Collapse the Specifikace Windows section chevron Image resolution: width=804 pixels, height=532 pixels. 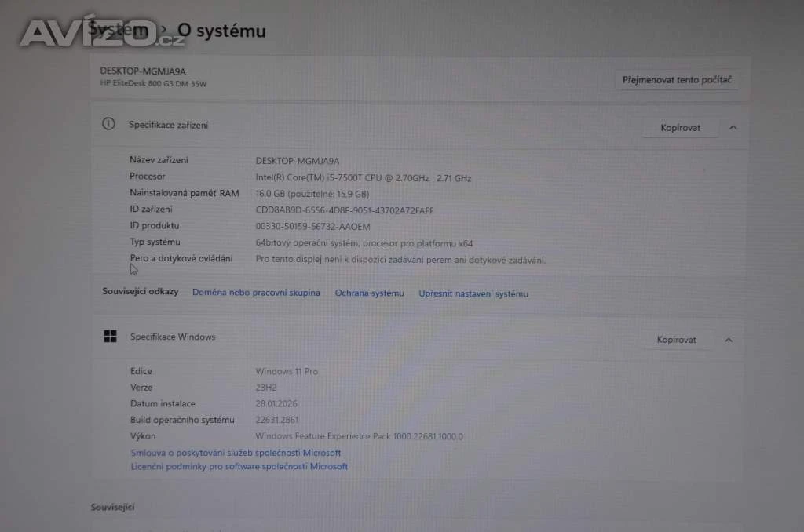729,340
